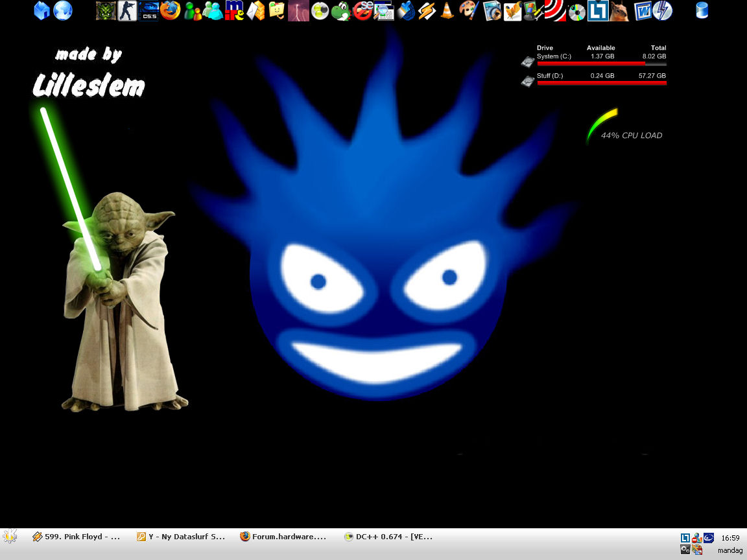The height and width of the screenshot is (560, 747).
Task: Open the orange feather icon
Action: (x=513, y=10)
